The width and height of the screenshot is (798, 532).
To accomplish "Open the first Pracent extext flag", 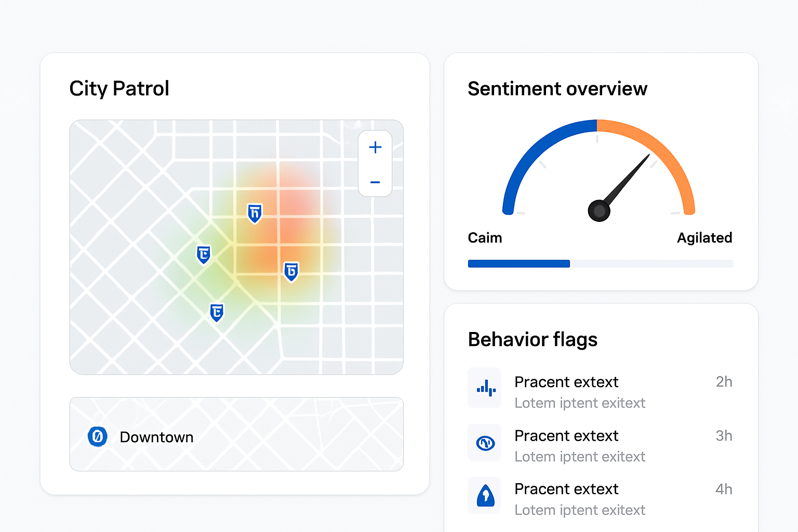I will point(600,392).
